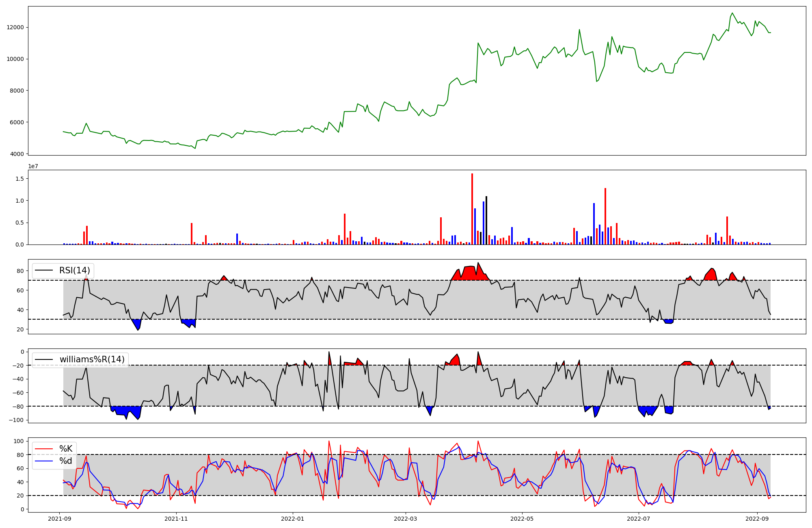Click the %d legend entry text
This screenshot has height=528, width=812.
pyautogui.click(x=66, y=461)
